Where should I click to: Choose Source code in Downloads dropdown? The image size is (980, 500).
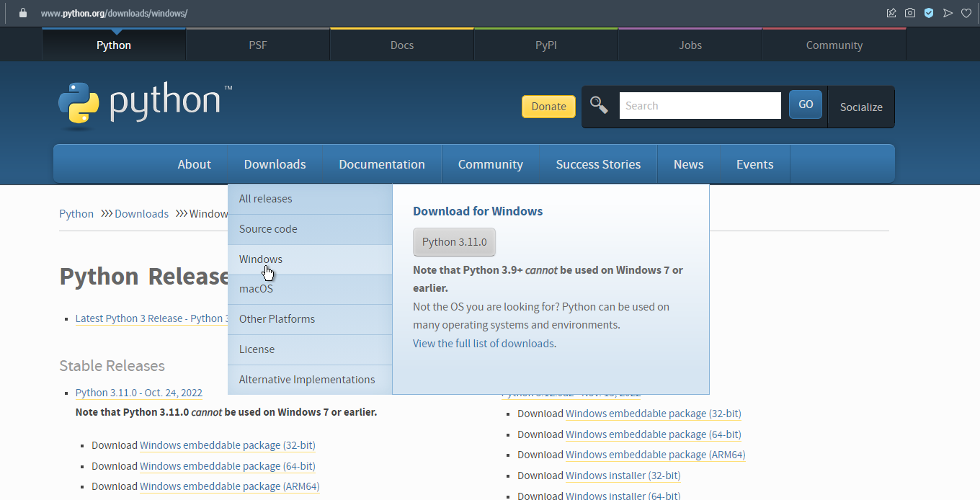coord(310,229)
